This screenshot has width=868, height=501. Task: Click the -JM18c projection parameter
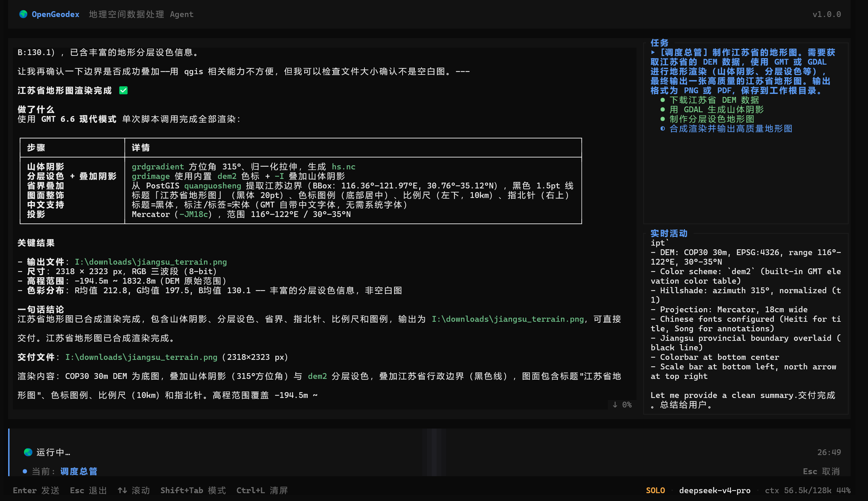tap(193, 214)
